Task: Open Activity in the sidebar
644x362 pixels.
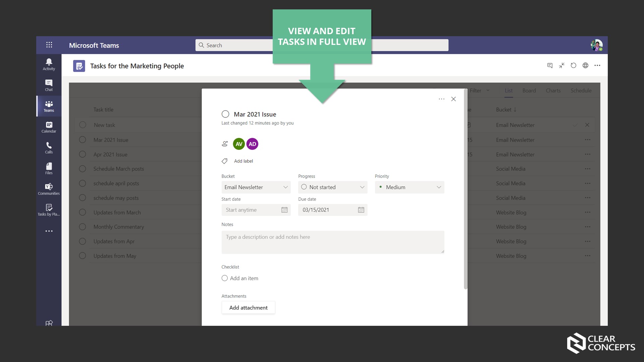Action: (x=49, y=64)
